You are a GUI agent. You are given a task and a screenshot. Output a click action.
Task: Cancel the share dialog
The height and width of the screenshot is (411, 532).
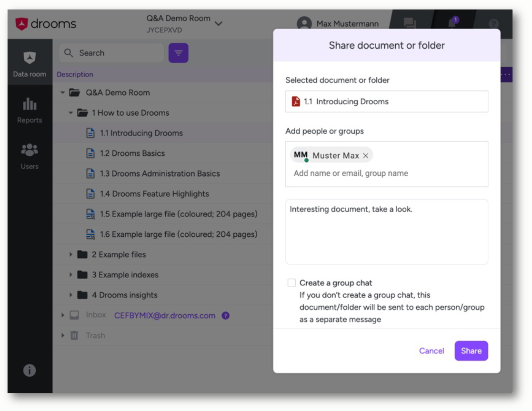click(432, 351)
